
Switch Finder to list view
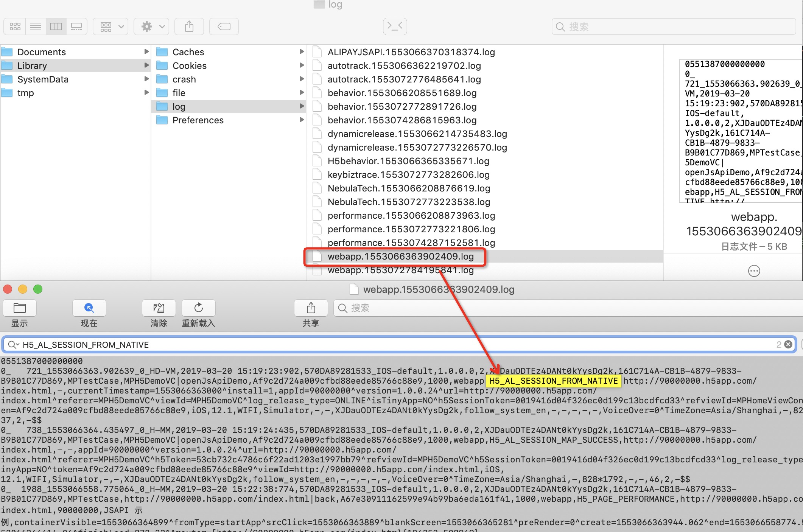pyautogui.click(x=36, y=26)
